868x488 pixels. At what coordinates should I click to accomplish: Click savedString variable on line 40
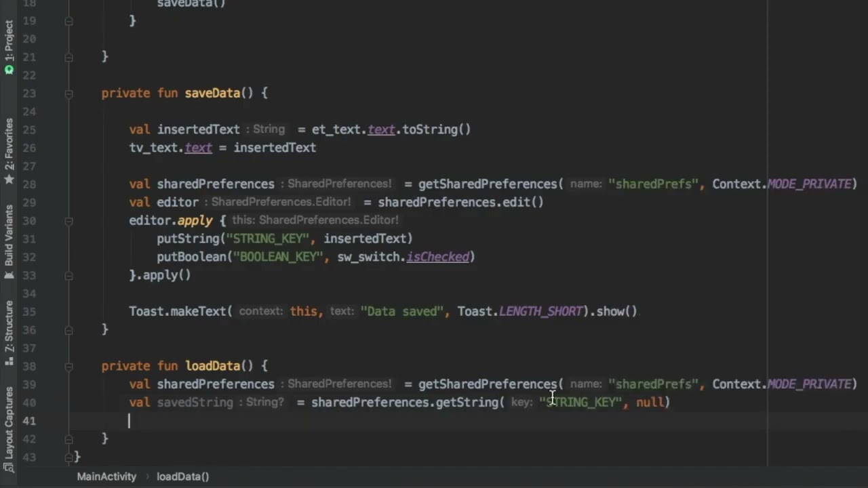(195, 403)
